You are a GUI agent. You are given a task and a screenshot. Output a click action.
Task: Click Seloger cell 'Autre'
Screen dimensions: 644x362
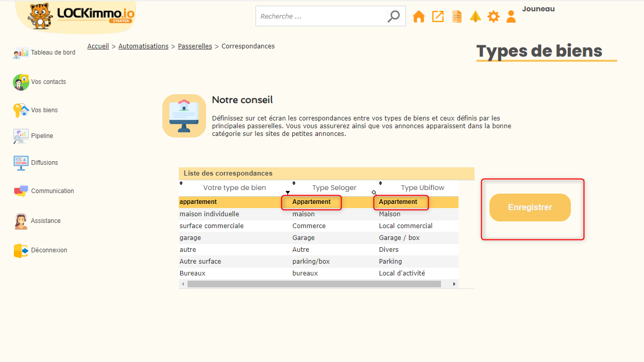(301, 250)
